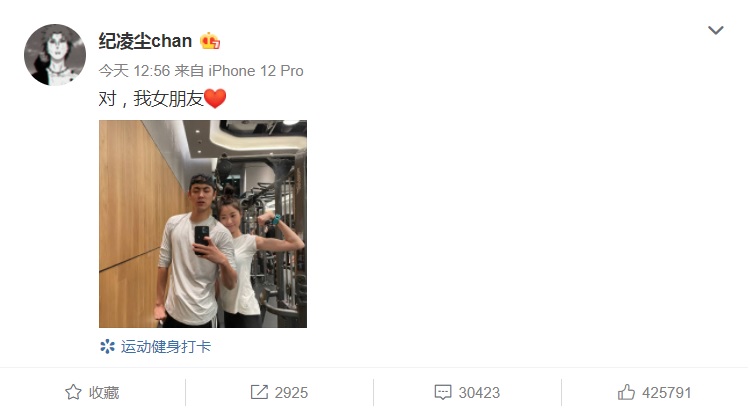The height and width of the screenshot is (412, 755).
Task: Select the 来自 source label text
Action: (189, 71)
